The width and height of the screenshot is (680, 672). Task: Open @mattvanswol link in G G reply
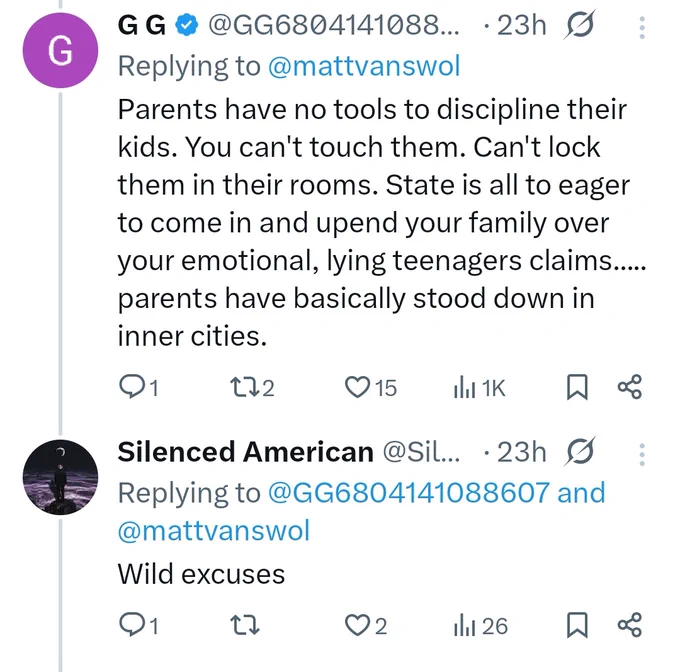364,66
